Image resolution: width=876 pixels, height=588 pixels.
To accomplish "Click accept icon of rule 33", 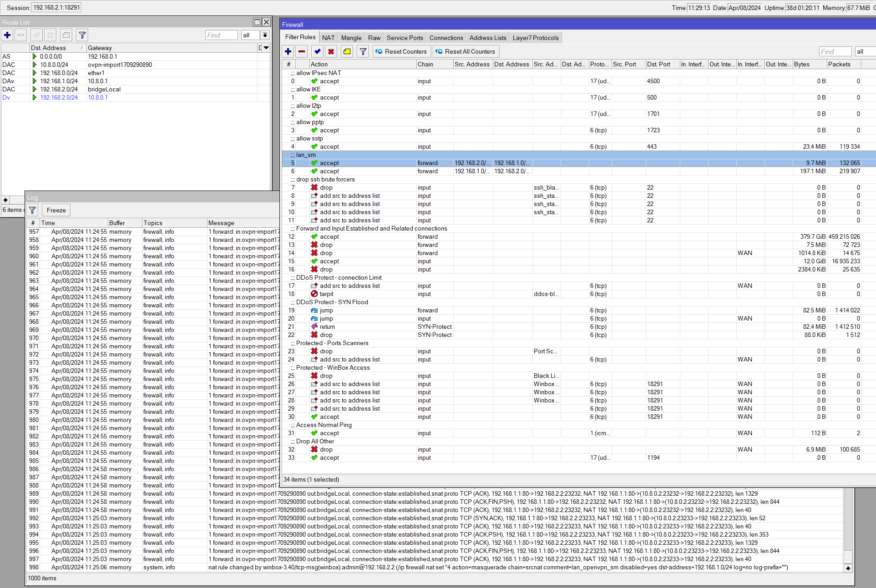I will [314, 458].
